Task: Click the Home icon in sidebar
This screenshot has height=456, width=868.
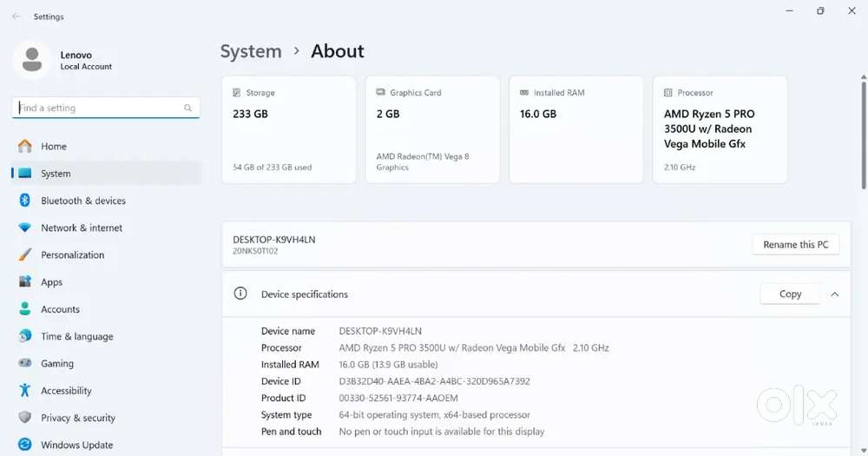Action: coord(25,146)
